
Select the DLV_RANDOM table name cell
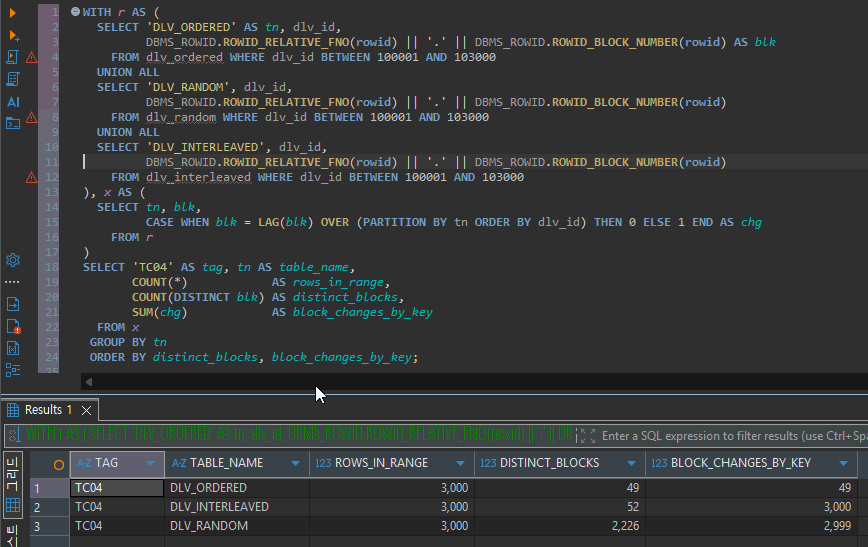click(x=237, y=525)
